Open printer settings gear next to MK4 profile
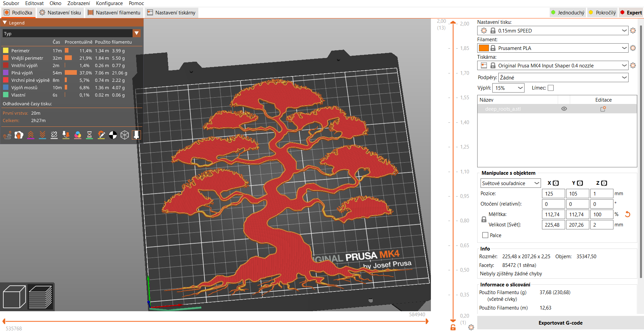This screenshot has width=644, height=331. coord(633,65)
